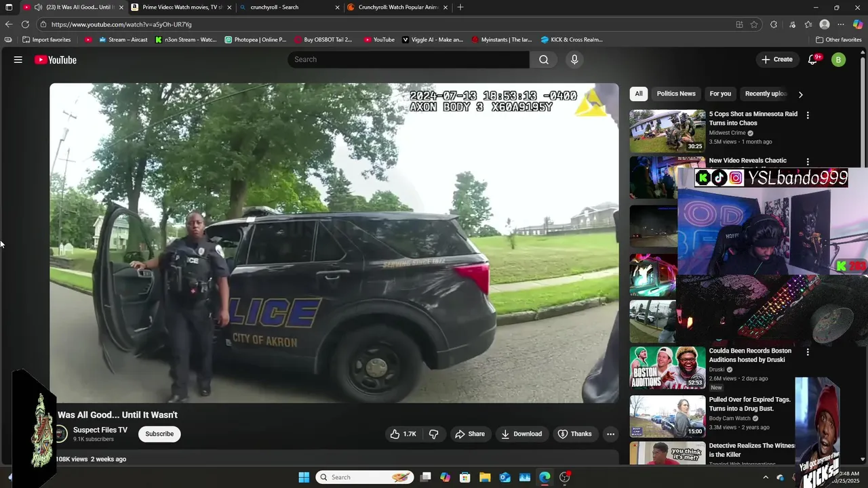Select the "All" filter chip
Screen dimensions: 868x488
[639, 94]
